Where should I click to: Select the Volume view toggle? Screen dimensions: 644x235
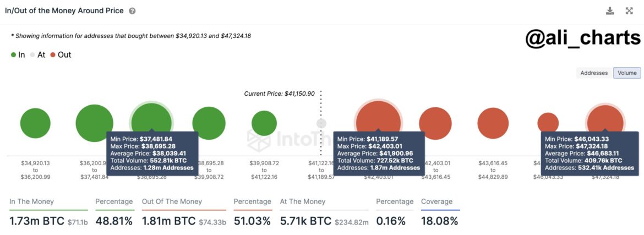pyautogui.click(x=627, y=73)
